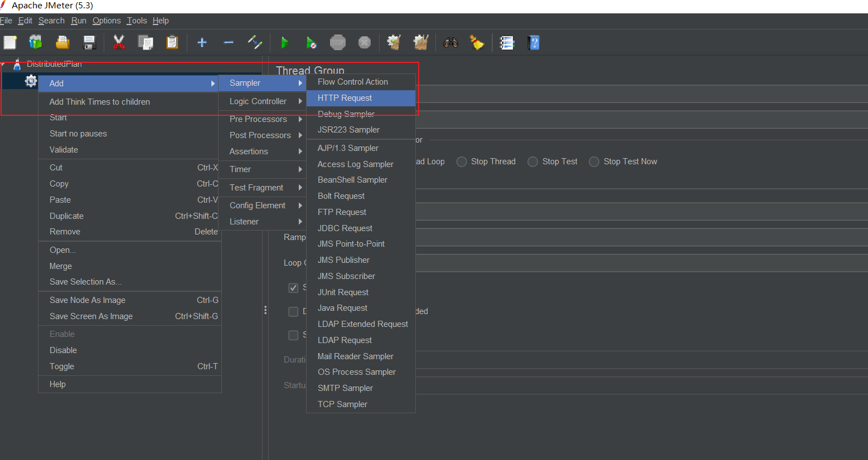Click the Shutdown test icon
The width and height of the screenshot is (868, 460).
pyautogui.click(x=365, y=42)
